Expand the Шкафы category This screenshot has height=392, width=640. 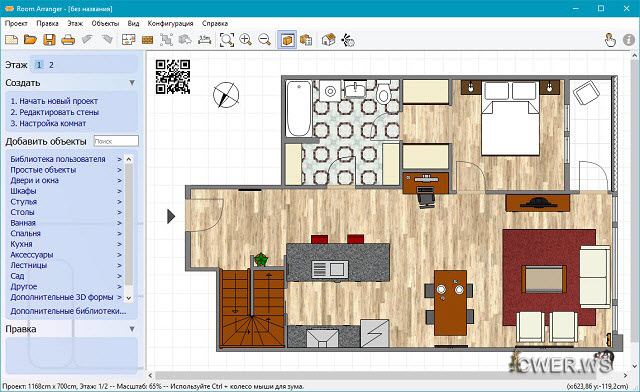click(x=66, y=191)
